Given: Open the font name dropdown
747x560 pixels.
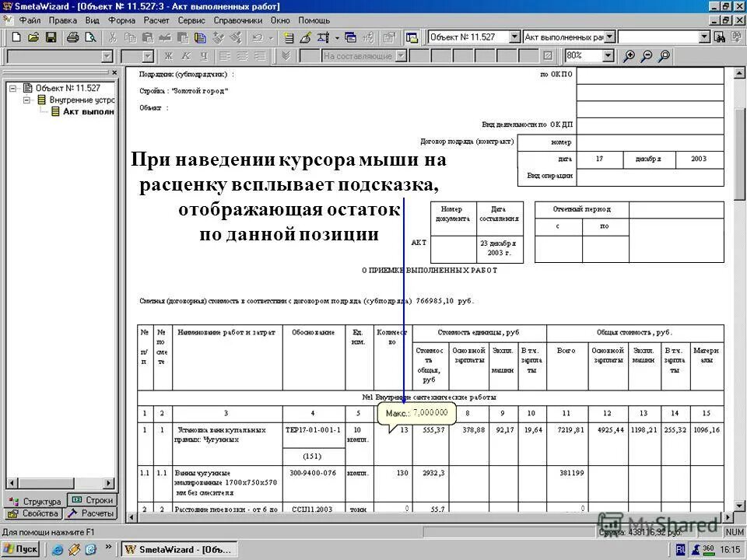Looking at the screenshot, I should (107, 56).
